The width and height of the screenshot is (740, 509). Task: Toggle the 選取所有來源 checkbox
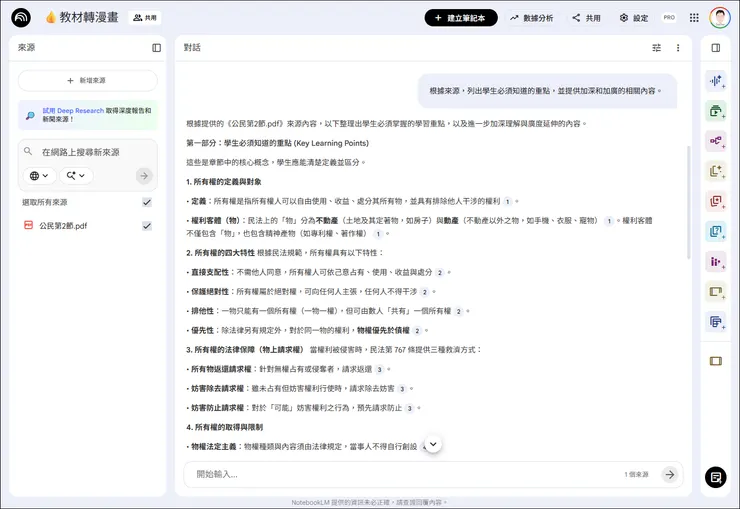click(147, 202)
